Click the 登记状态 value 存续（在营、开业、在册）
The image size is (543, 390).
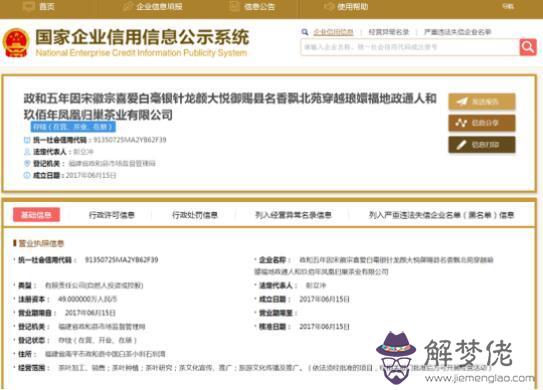point(97,340)
